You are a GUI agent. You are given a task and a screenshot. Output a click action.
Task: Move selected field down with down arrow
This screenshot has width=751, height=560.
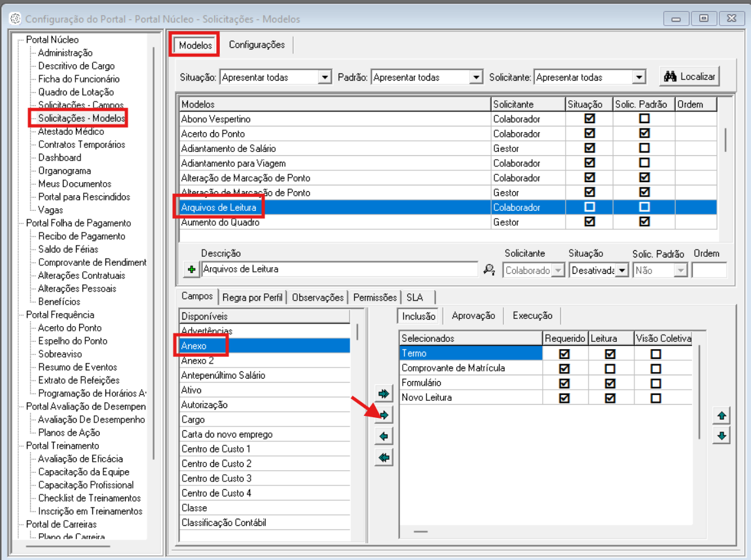722,436
